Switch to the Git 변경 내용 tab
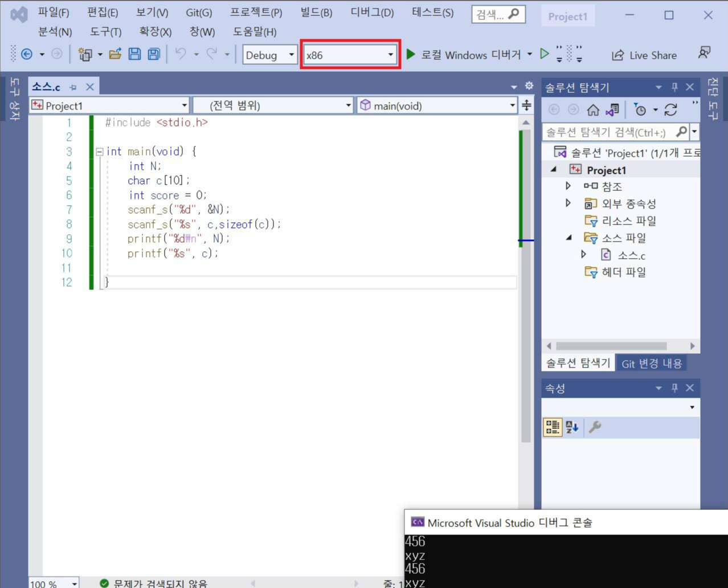 pyautogui.click(x=651, y=363)
